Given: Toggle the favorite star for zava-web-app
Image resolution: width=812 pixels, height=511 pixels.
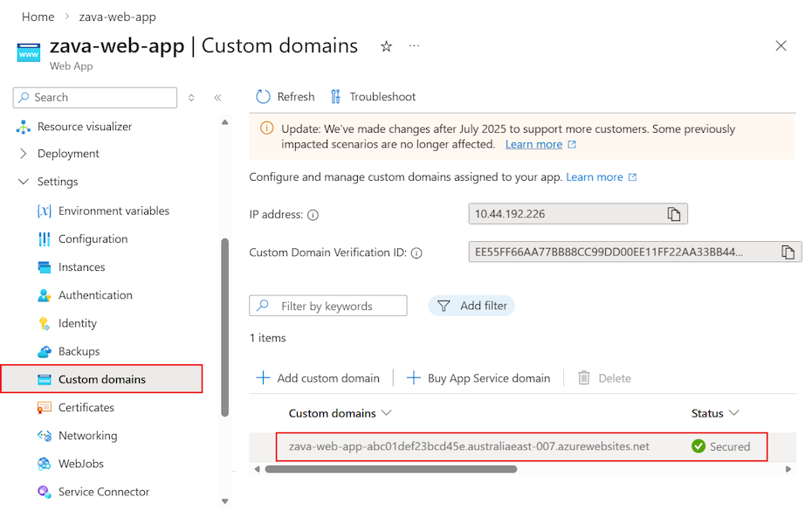Looking at the screenshot, I should click(386, 45).
